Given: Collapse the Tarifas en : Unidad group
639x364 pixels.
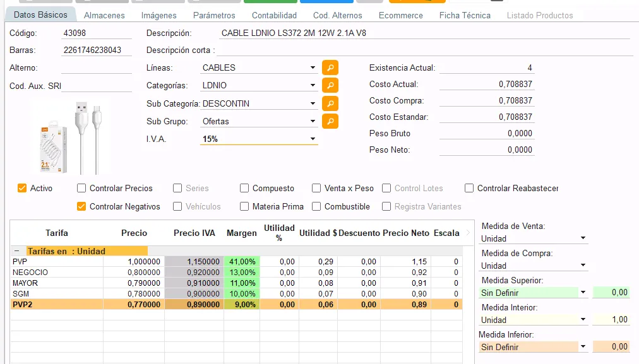Looking at the screenshot, I should [17, 251].
